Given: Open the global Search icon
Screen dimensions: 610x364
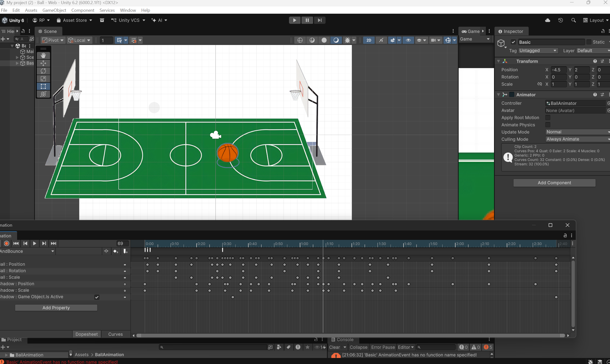Looking at the screenshot, I should 573,20.
